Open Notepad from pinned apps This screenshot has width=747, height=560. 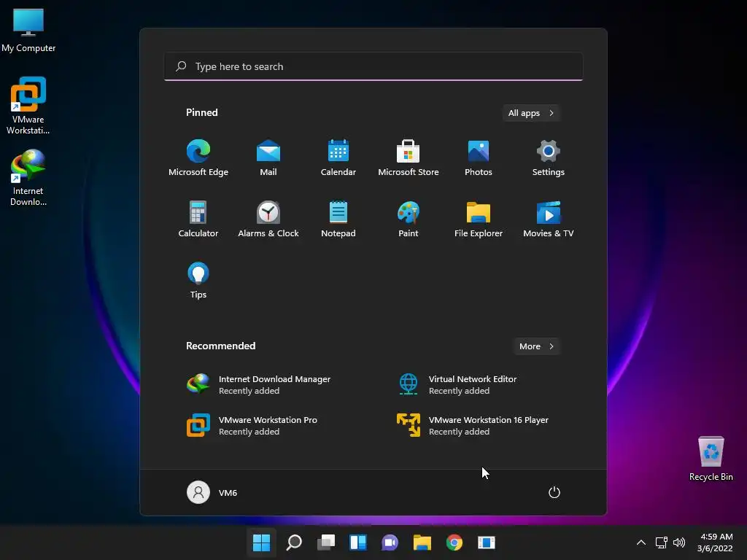click(x=338, y=219)
